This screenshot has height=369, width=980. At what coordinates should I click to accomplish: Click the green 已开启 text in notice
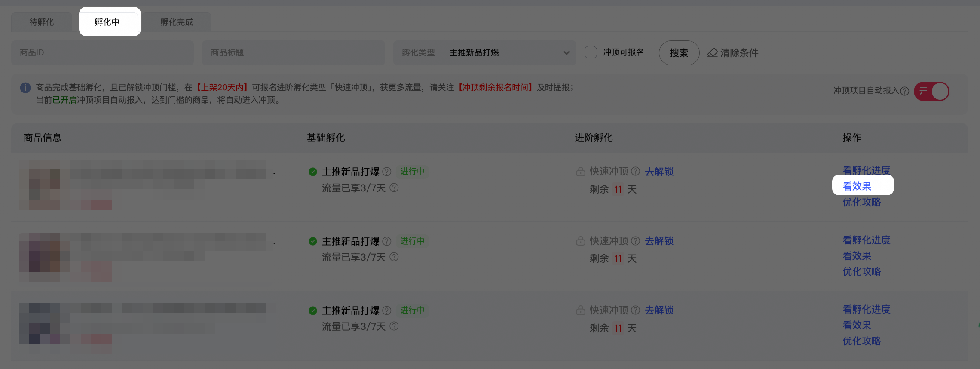(64, 100)
